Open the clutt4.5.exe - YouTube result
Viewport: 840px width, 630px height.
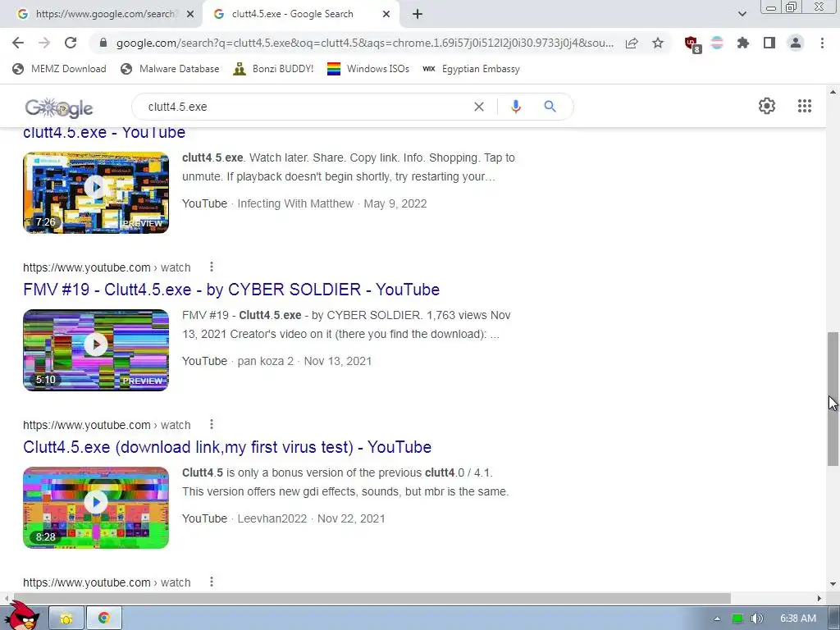click(x=104, y=133)
